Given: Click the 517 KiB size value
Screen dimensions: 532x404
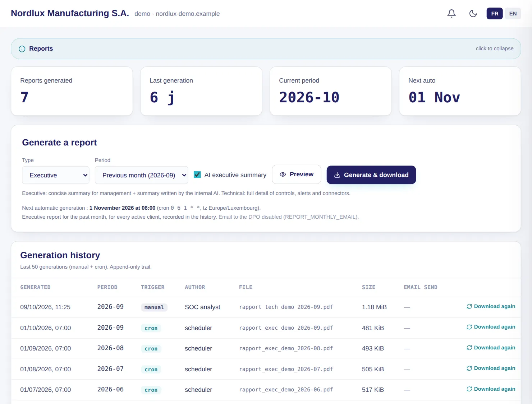Looking at the screenshot, I should tap(373, 390).
